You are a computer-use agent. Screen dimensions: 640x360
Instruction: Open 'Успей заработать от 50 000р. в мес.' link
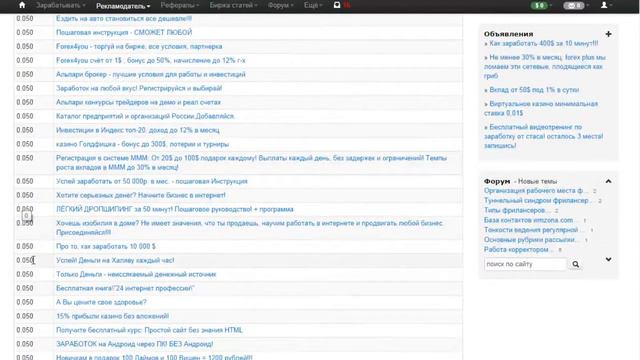(152, 181)
